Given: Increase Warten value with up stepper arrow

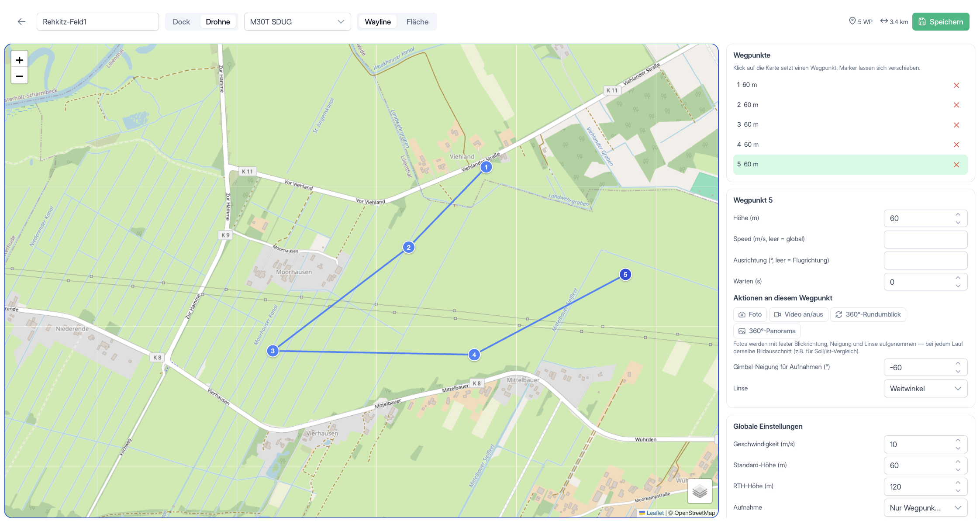Looking at the screenshot, I should [958, 278].
